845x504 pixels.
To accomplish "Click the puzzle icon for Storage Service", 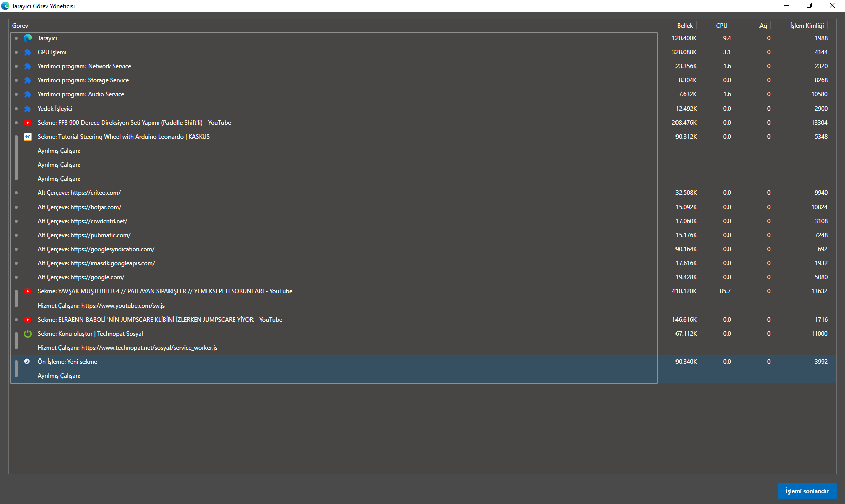I will click(x=28, y=80).
